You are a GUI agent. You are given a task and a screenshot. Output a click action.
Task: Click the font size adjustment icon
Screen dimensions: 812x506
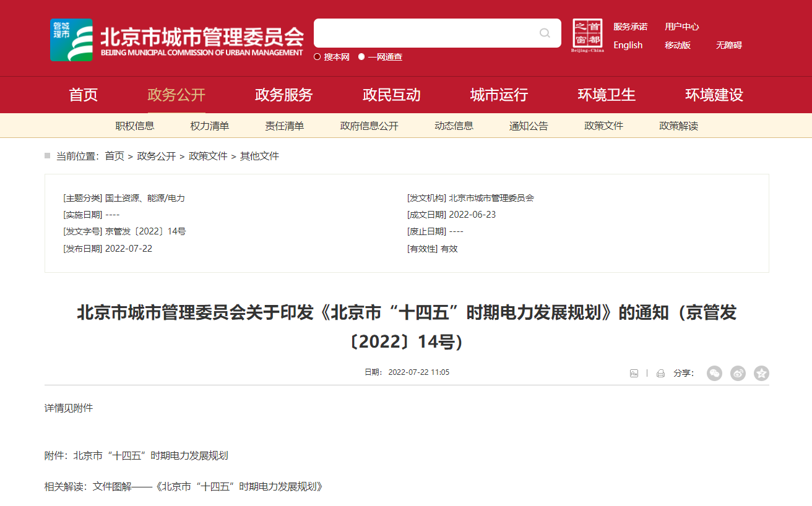(x=634, y=373)
